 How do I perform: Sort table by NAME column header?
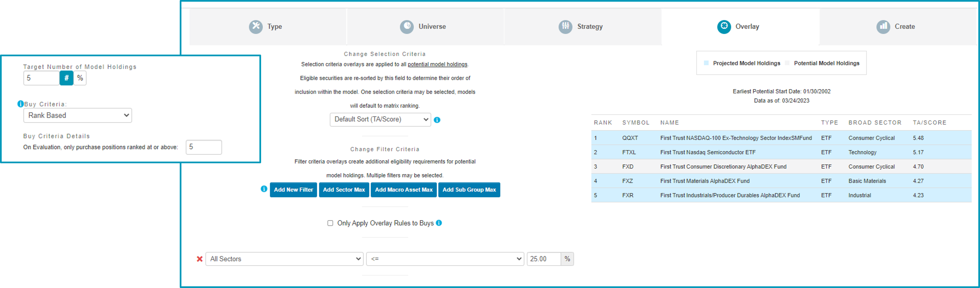point(670,123)
